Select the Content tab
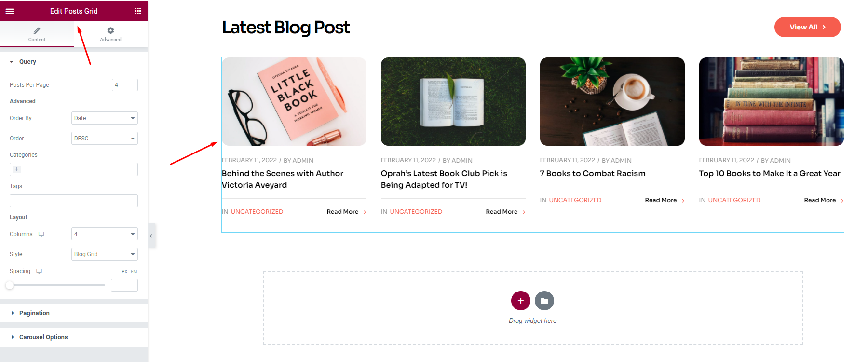 coord(37,34)
